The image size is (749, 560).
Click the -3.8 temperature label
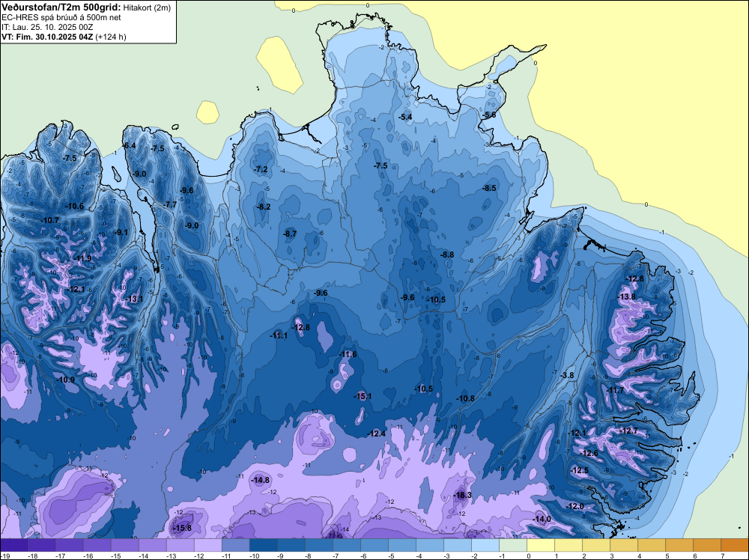click(567, 375)
